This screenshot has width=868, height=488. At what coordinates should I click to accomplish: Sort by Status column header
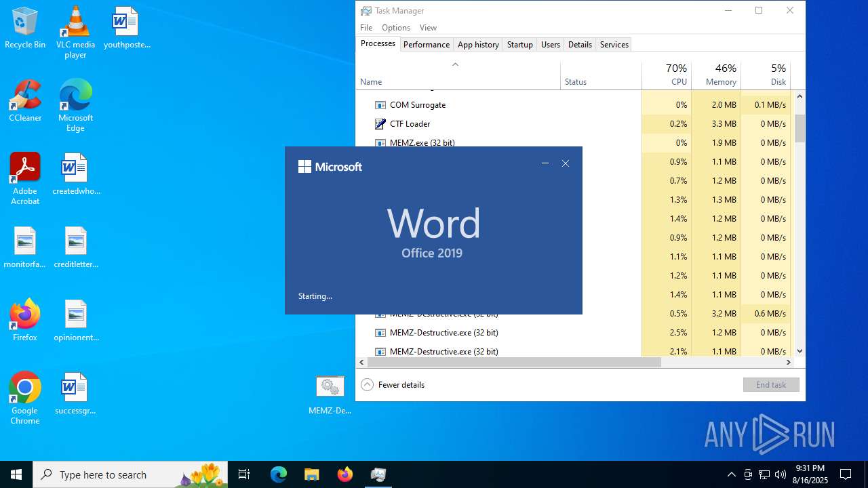(601, 75)
